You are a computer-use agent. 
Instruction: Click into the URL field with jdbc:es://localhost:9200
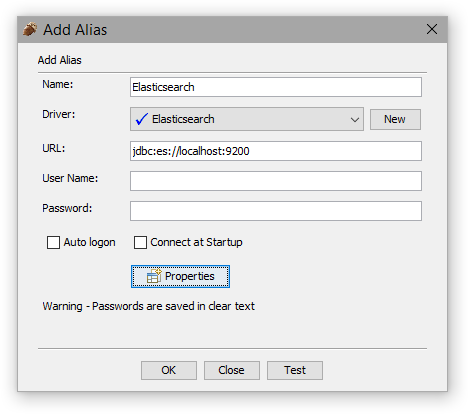point(276,151)
